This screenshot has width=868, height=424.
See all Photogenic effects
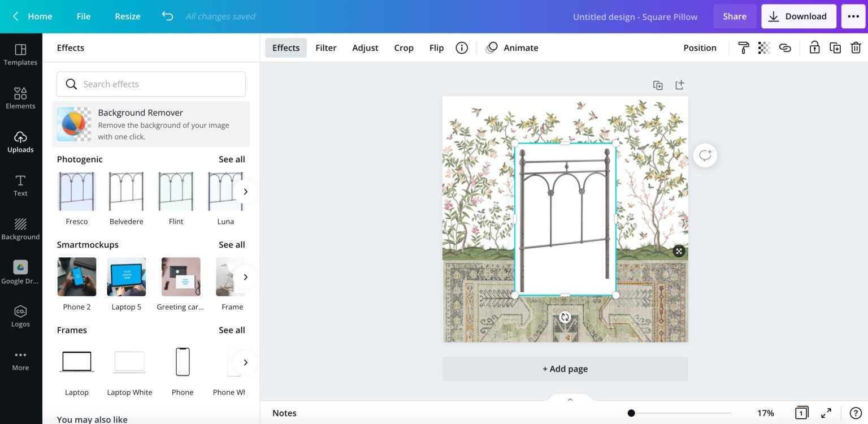click(x=232, y=159)
